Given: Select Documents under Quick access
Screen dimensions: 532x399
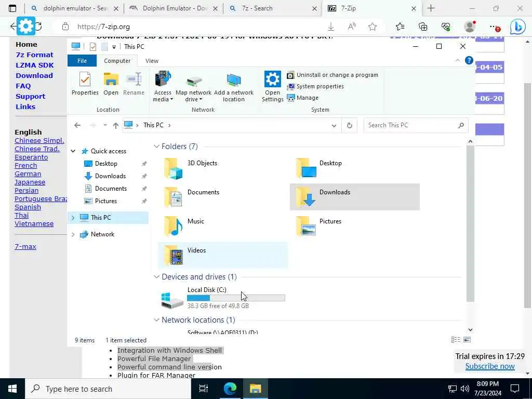Looking at the screenshot, I should coord(111,189).
